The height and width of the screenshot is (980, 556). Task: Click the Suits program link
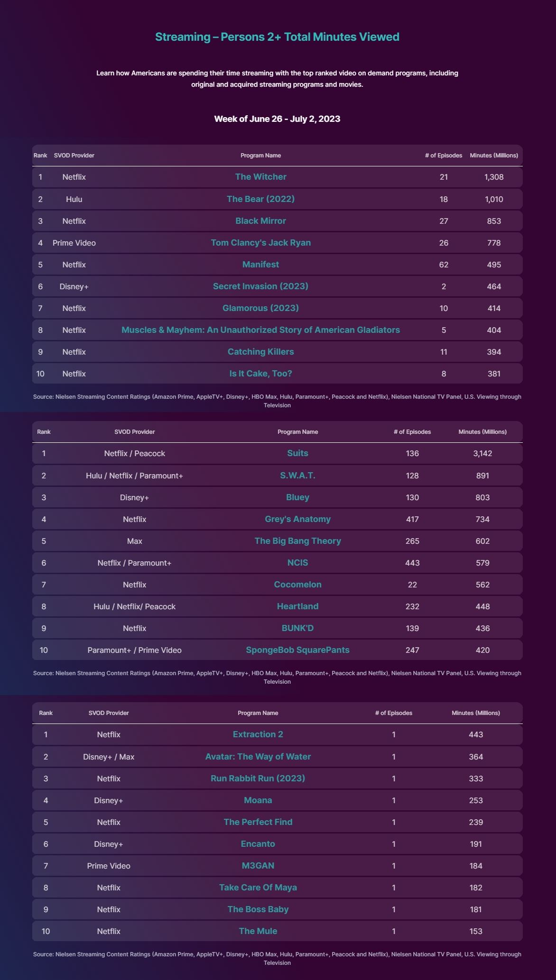click(297, 453)
